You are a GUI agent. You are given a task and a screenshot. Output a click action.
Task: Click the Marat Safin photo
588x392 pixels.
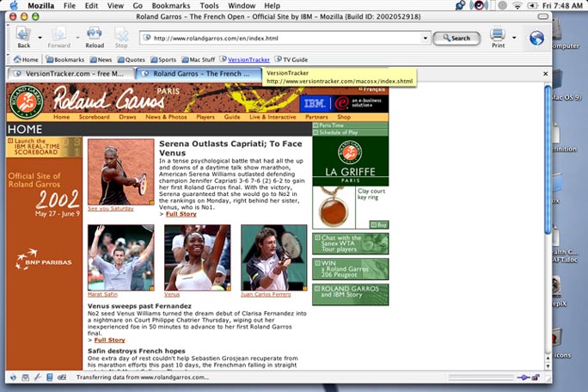(120, 257)
